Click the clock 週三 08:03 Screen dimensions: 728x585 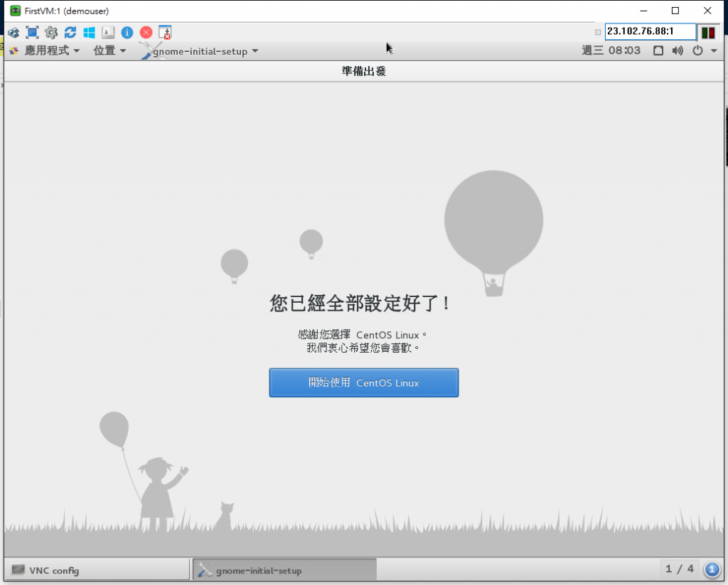tap(611, 50)
